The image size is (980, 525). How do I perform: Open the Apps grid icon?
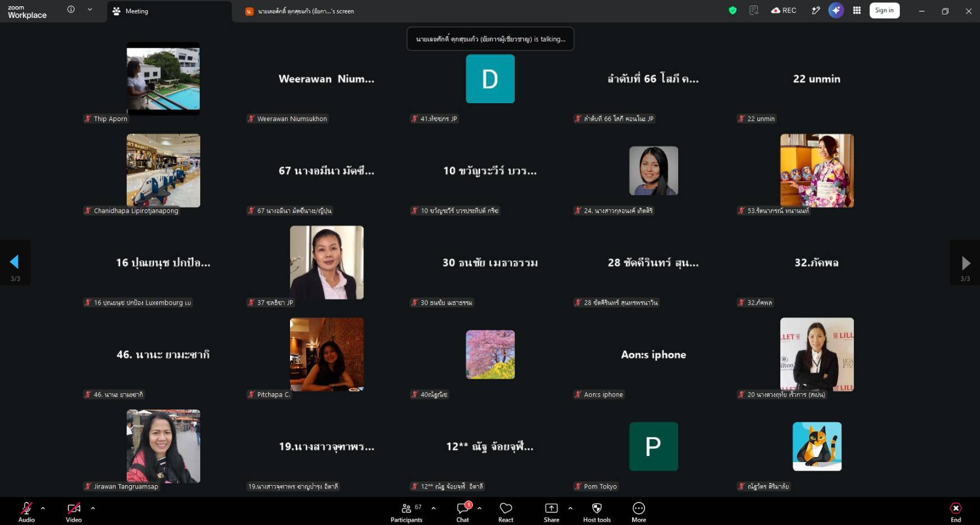pos(857,11)
